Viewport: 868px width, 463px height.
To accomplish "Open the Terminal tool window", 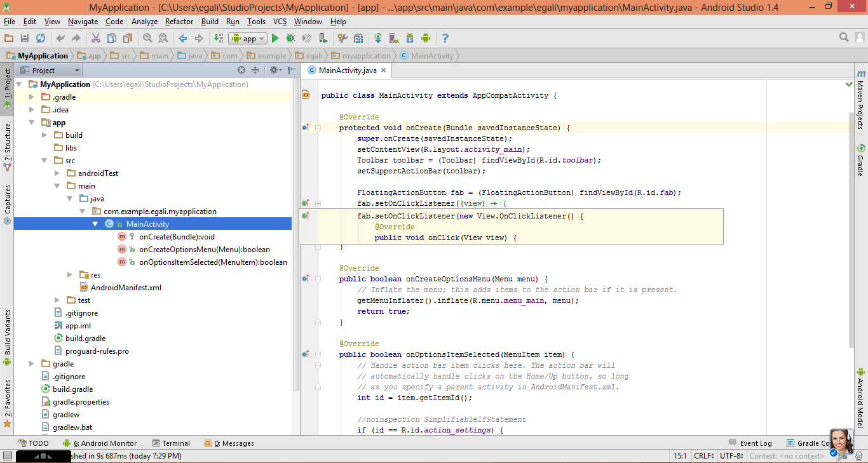I will click(x=171, y=443).
